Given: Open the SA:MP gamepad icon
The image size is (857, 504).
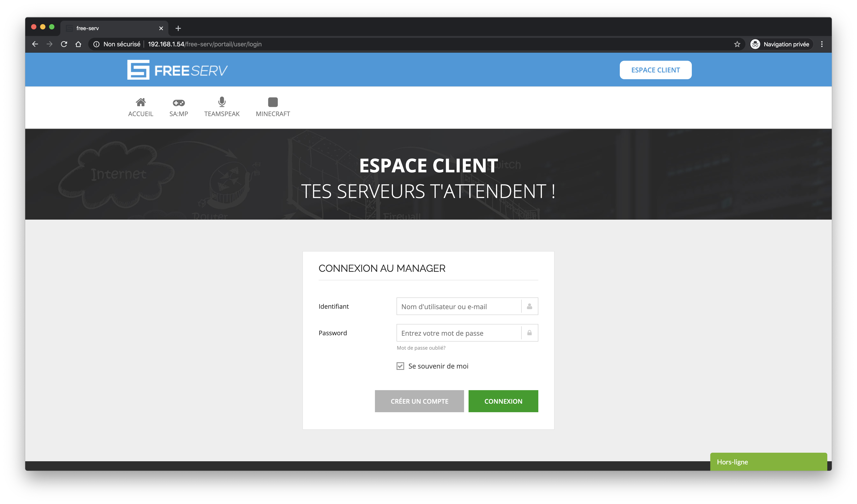Looking at the screenshot, I should (178, 102).
